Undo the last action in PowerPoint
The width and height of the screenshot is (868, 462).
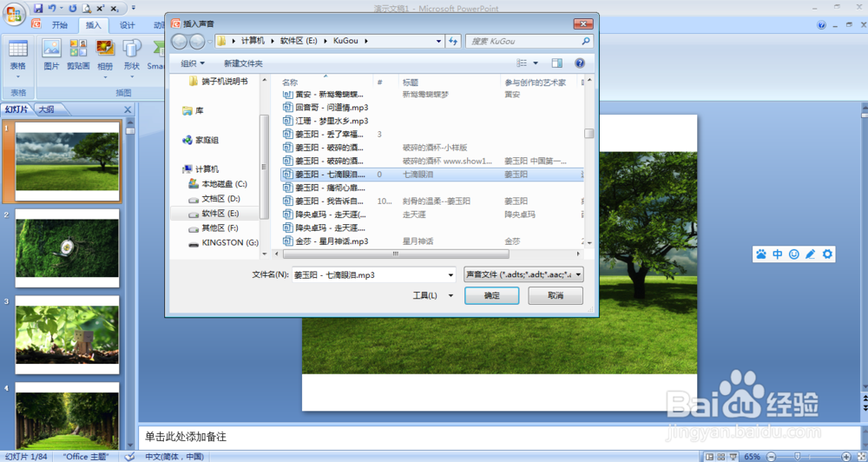(x=52, y=9)
